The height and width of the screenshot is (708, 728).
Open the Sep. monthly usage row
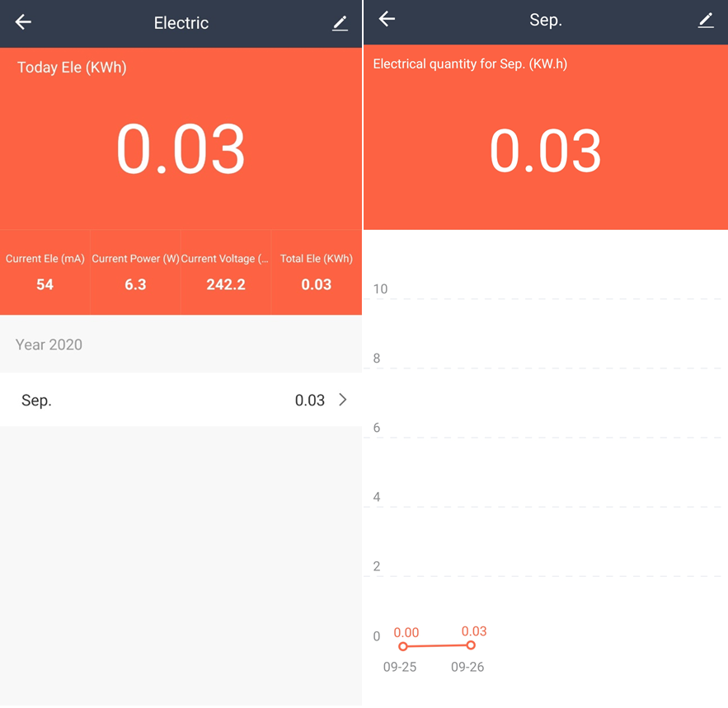(181, 400)
